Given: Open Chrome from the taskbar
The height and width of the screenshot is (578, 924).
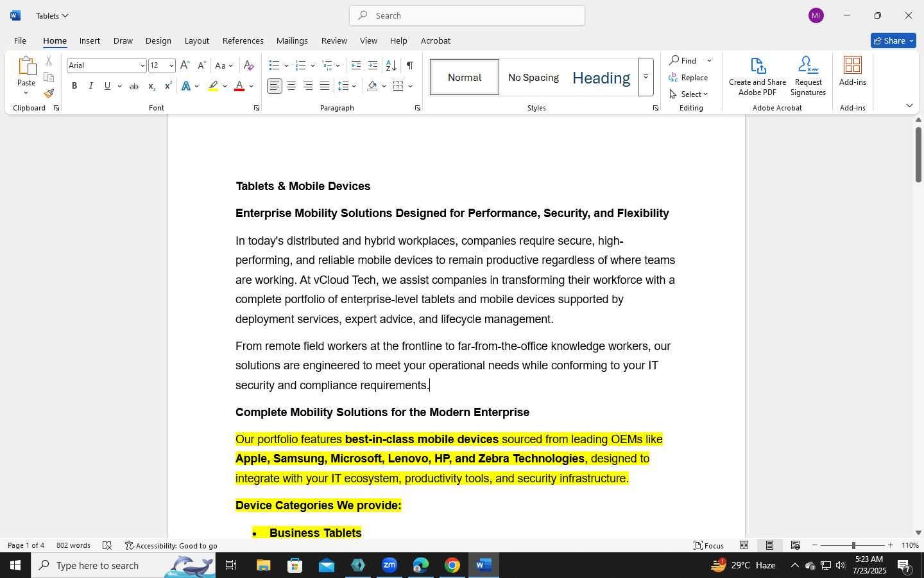Looking at the screenshot, I should 452,565.
